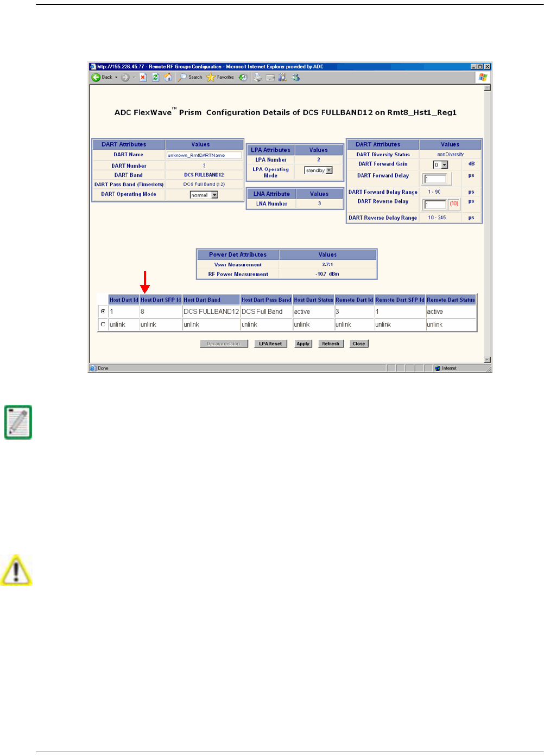
Task: Click the LPA Number value 2
Action: point(319,160)
